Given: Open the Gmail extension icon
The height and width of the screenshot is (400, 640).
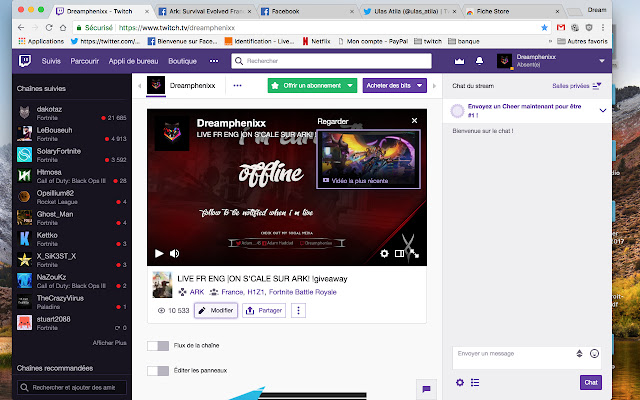Looking at the screenshot, I should click(561, 27).
